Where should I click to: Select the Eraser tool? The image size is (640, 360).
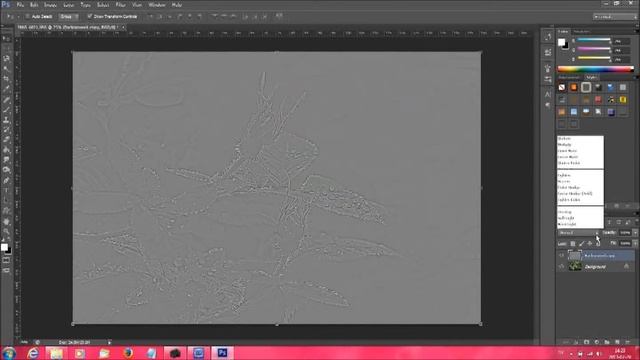click(x=6, y=140)
